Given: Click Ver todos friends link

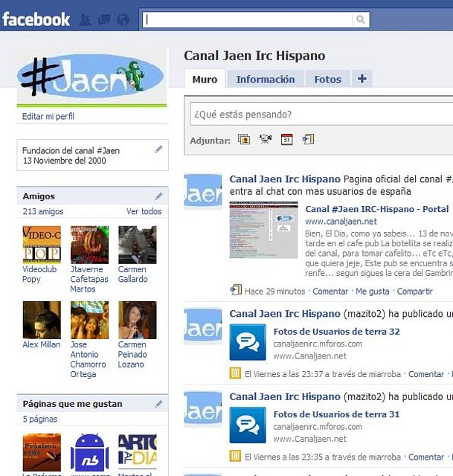Looking at the screenshot, I should click(x=144, y=211).
